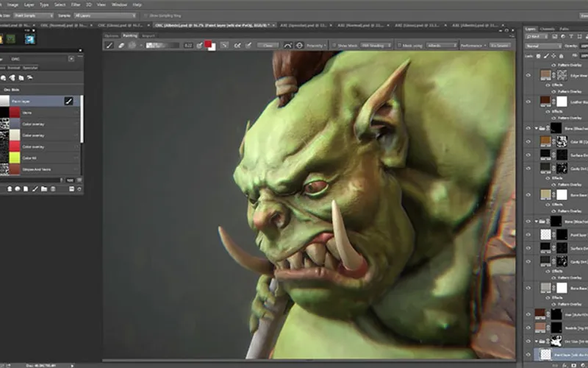Click the brush icon in left panel footer

[35, 189]
